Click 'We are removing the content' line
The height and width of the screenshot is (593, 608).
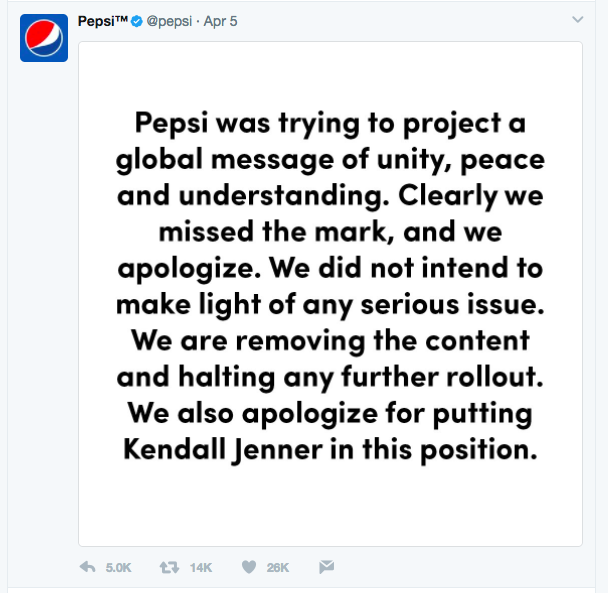click(330, 340)
